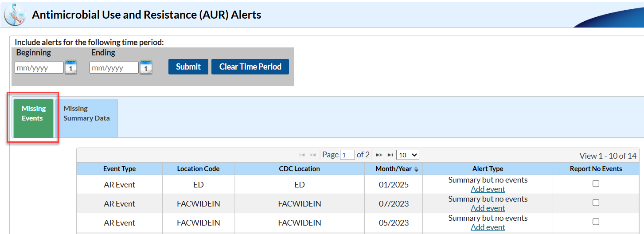
Task: Go to the previous page of alerts
Action: click(x=312, y=155)
